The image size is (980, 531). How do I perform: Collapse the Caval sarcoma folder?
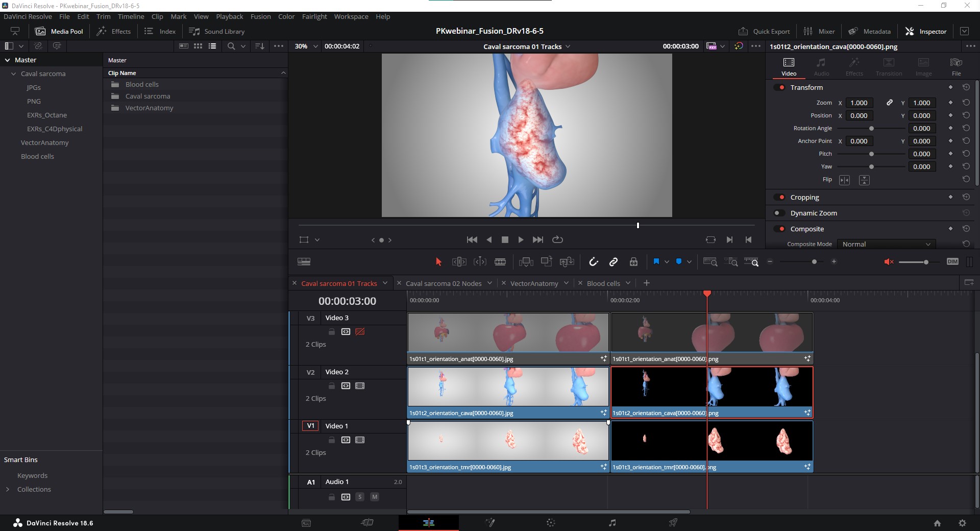click(14, 74)
